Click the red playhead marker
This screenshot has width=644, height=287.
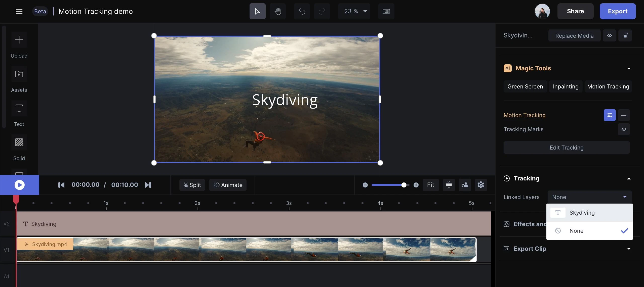[16, 200]
